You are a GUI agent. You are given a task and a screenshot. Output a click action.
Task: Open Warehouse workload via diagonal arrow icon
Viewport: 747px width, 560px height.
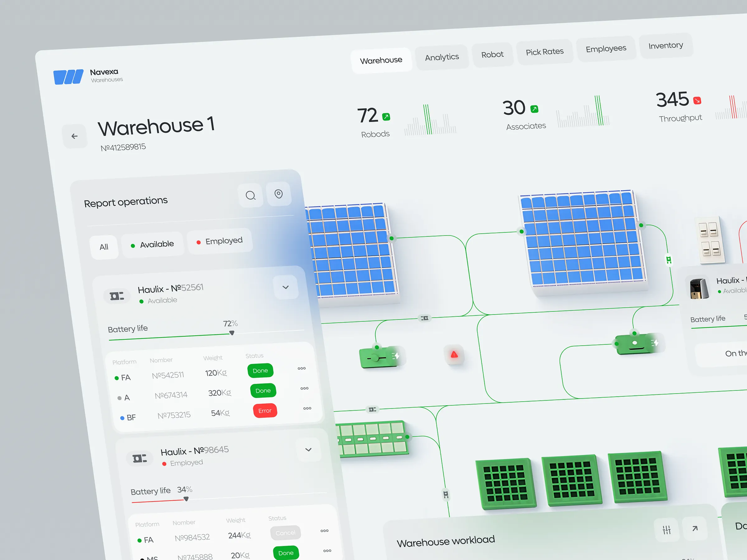click(695, 528)
